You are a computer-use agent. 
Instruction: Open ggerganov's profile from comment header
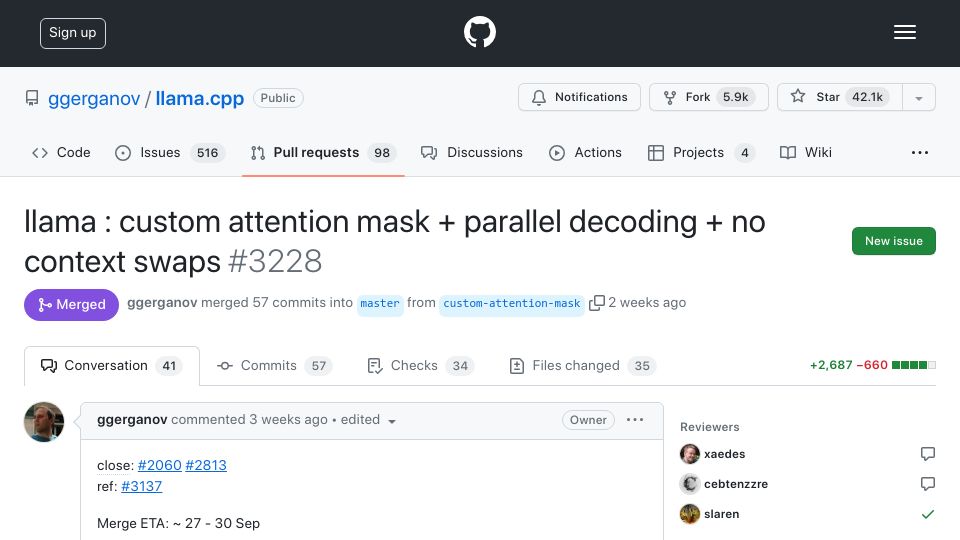coord(132,419)
